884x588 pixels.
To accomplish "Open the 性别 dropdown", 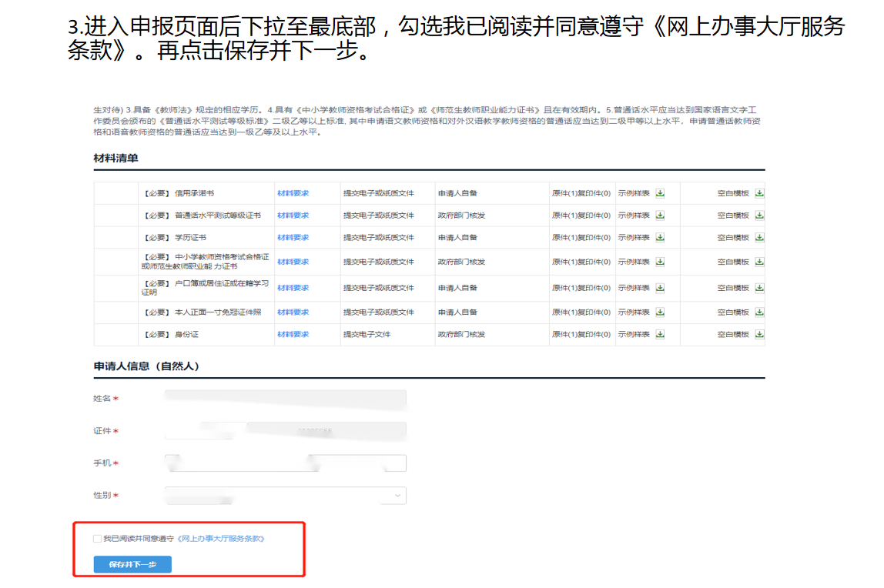I will pyautogui.click(x=285, y=496).
